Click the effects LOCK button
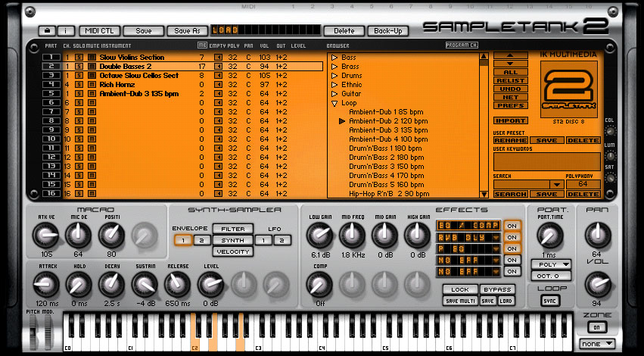The image size is (644, 356). pos(460,289)
